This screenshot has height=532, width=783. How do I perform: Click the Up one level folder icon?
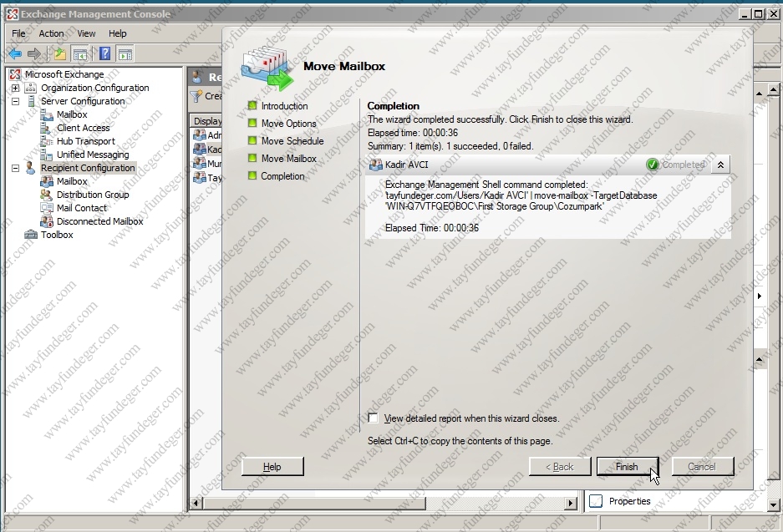[x=60, y=53]
